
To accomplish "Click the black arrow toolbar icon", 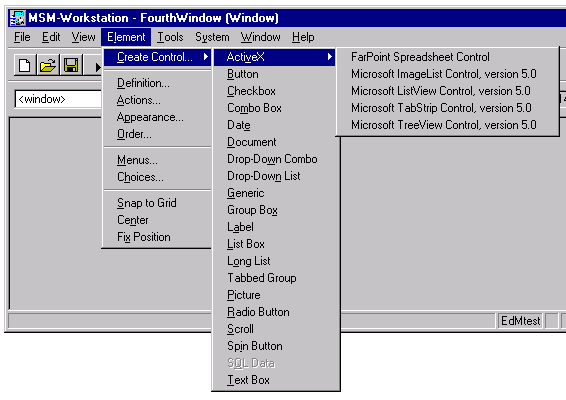I will click(95, 66).
